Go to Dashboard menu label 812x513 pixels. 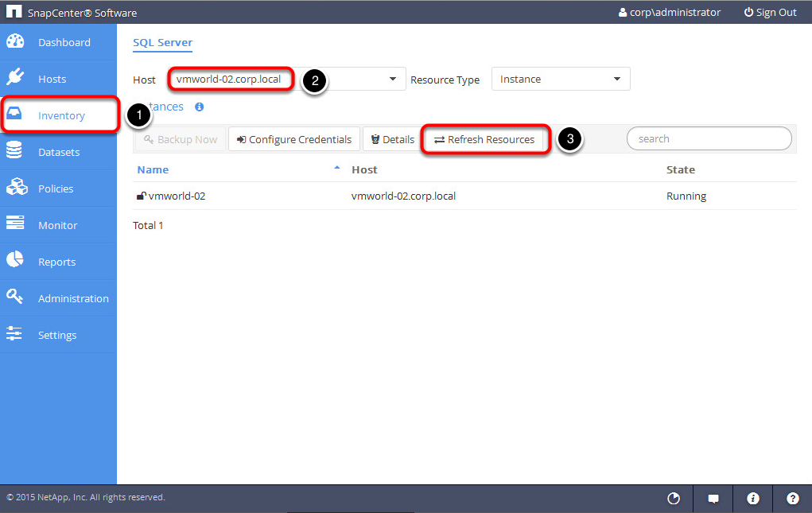coord(64,42)
